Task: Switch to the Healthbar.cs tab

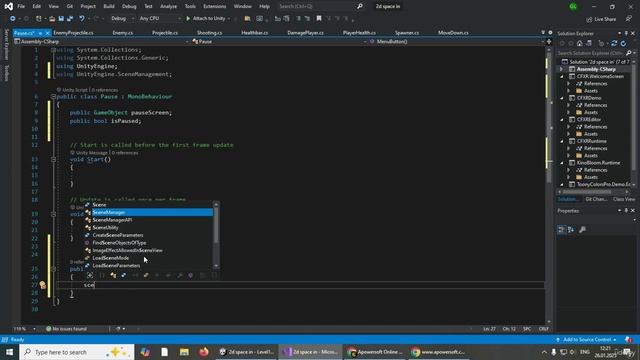Action: click(x=254, y=33)
